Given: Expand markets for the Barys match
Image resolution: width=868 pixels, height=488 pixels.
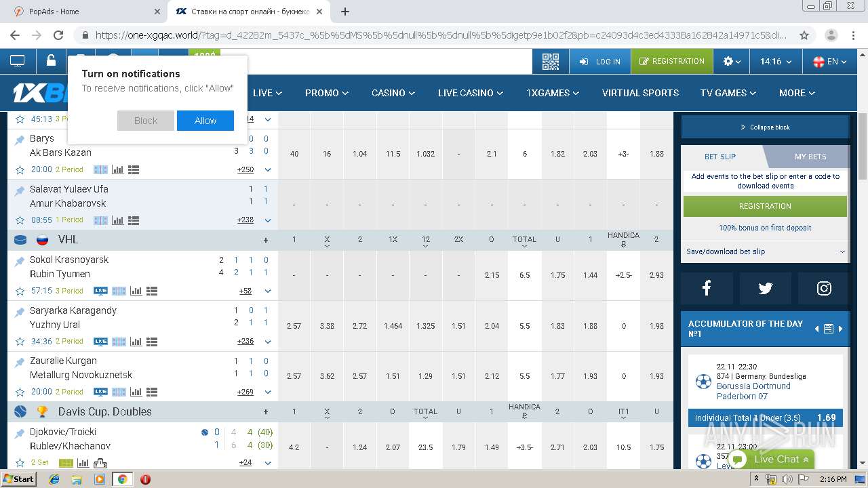Looking at the screenshot, I should [x=268, y=169].
